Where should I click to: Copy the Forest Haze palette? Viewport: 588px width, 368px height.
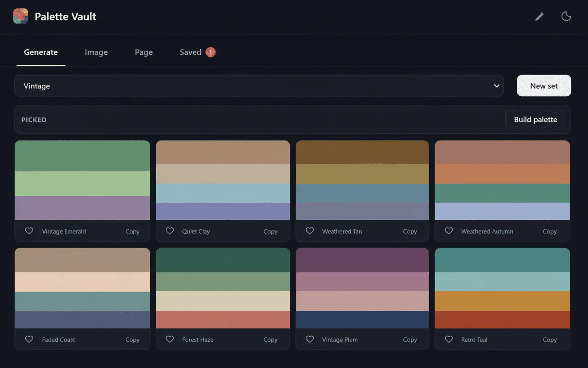270,339
